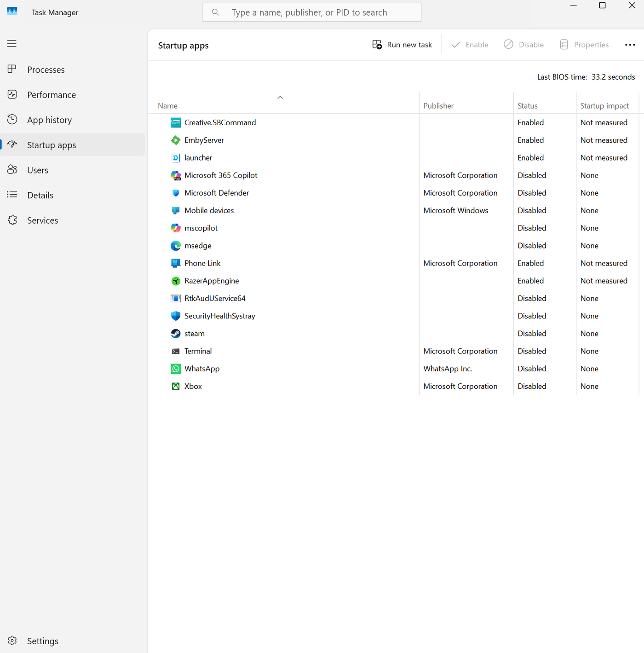Image resolution: width=644 pixels, height=653 pixels.
Task: Click the SecurityHealthSystray shield icon
Action: coord(176,316)
